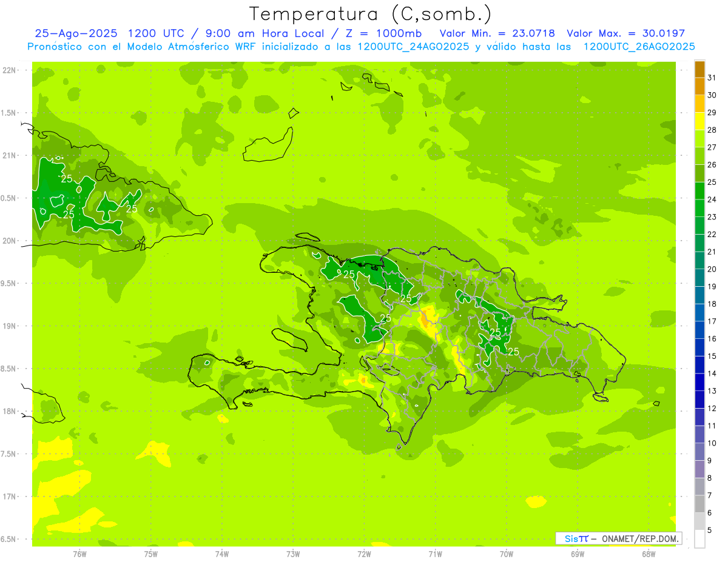The image size is (728, 562).
Task: Pick the gray legend swatch between 6 and 7
Action: click(699, 504)
